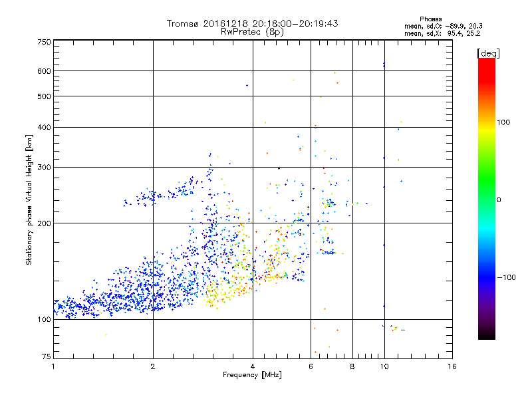Click the 'Stationary phase Virtual Height [km]' axis label

[29, 199]
